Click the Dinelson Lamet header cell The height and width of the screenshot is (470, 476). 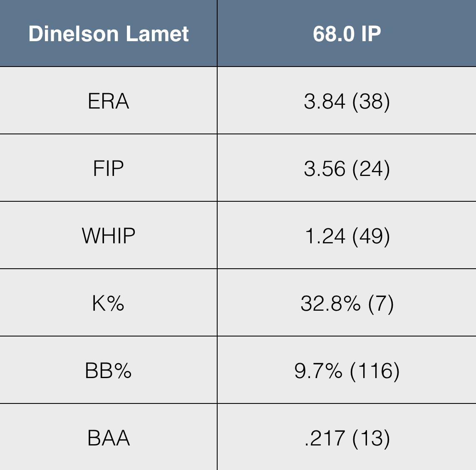tap(108, 34)
